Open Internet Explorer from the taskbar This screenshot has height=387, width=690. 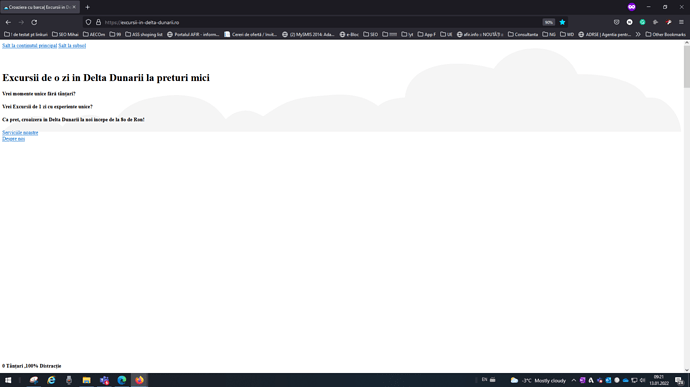[51, 380]
